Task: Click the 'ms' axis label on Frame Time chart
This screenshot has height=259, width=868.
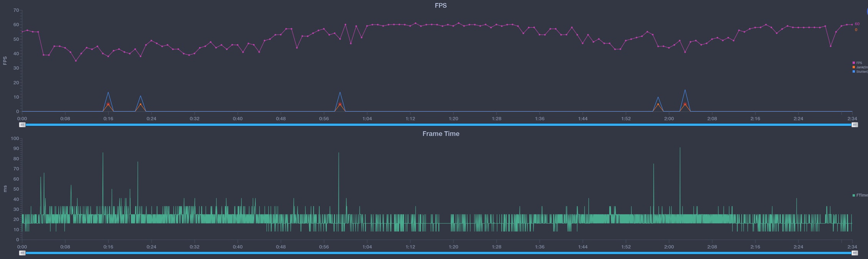Action: click(5, 189)
